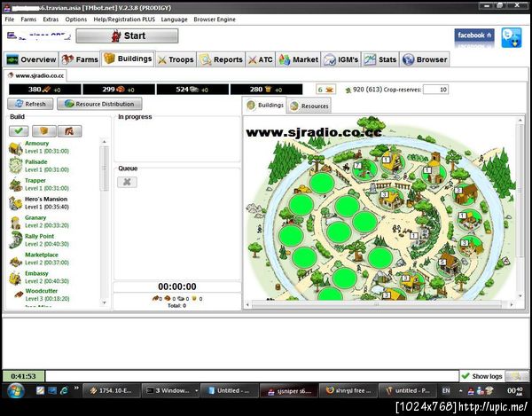Open the Overview tab
The image size is (532, 416).
click(31, 59)
